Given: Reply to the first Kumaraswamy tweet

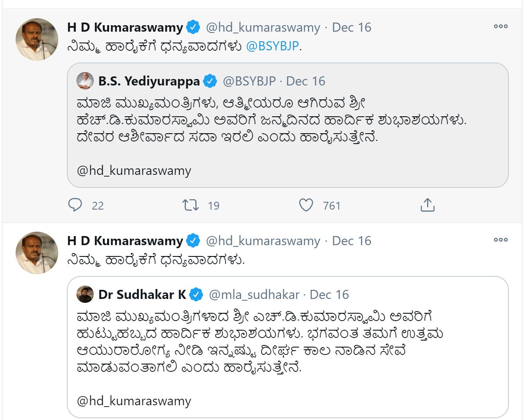Looking at the screenshot, I should (76, 205).
